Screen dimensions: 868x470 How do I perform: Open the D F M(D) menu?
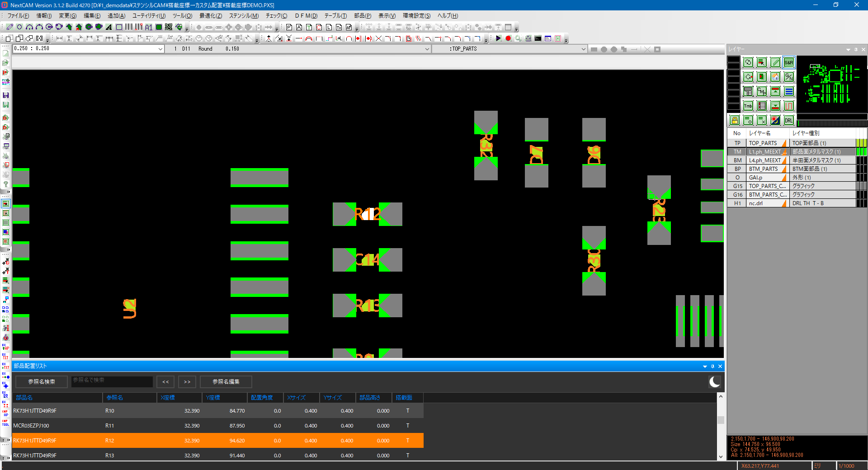pos(306,16)
